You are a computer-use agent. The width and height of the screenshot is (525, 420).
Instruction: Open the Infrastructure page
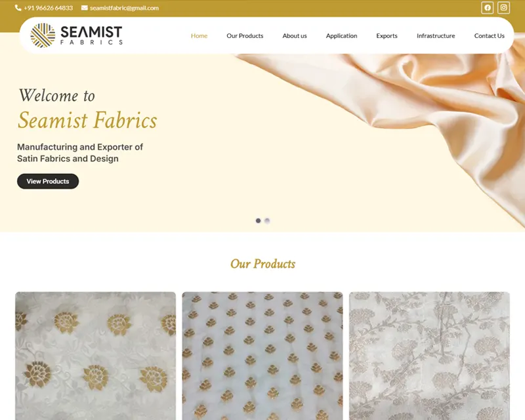(436, 35)
